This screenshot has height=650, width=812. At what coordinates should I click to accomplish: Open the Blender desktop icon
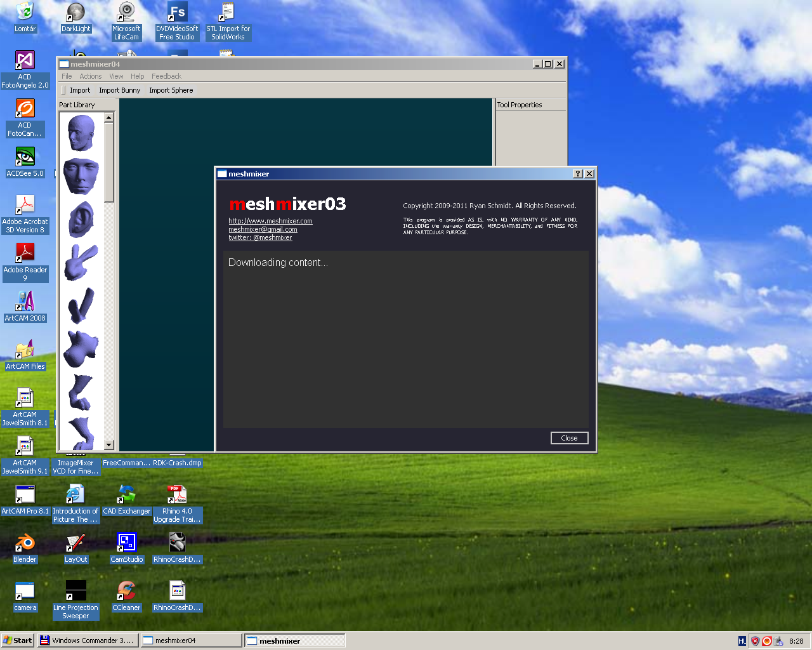tap(25, 543)
